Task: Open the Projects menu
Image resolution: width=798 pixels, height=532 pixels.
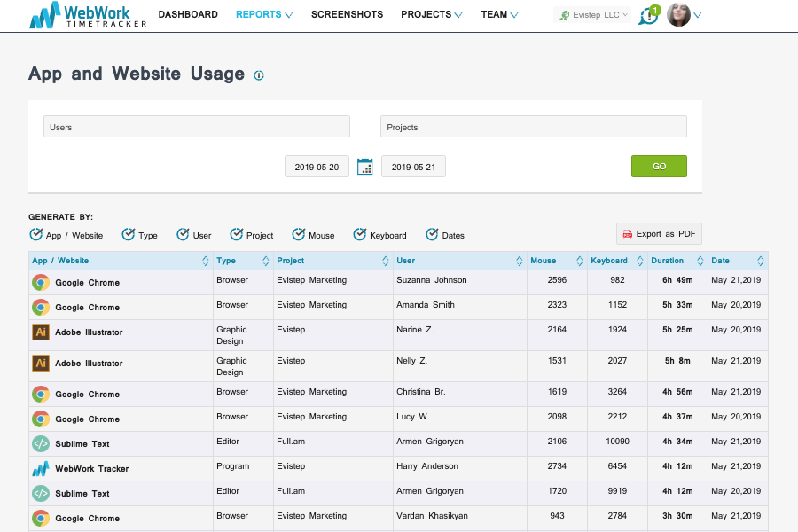Action: click(432, 15)
